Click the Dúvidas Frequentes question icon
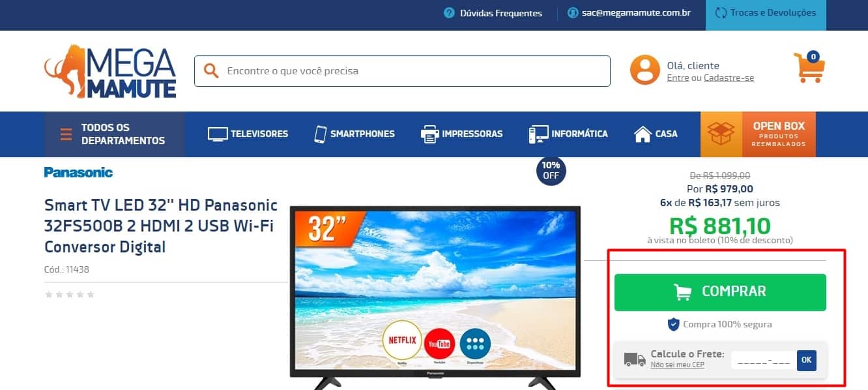The width and height of the screenshot is (868, 390). click(449, 13)
